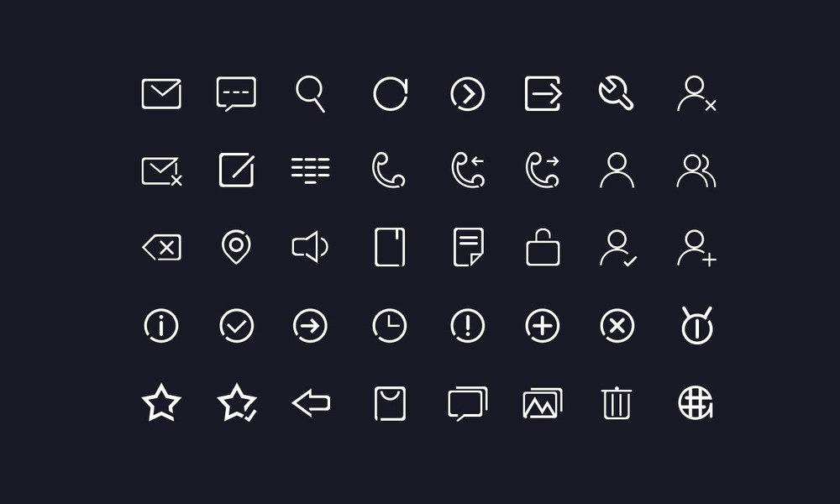Select the user with plus sign icon

click(696, 248)
